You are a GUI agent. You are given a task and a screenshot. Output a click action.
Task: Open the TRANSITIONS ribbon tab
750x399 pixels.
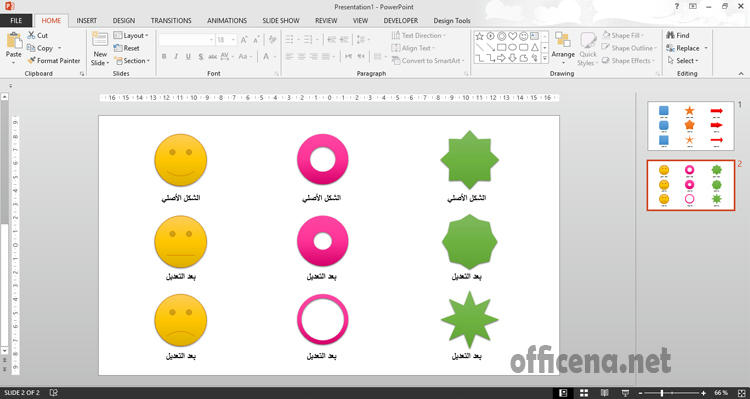tap(171, 21)
